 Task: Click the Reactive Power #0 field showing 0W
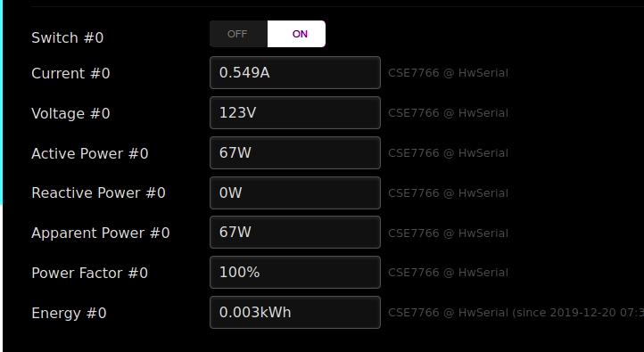pos(295,192)
